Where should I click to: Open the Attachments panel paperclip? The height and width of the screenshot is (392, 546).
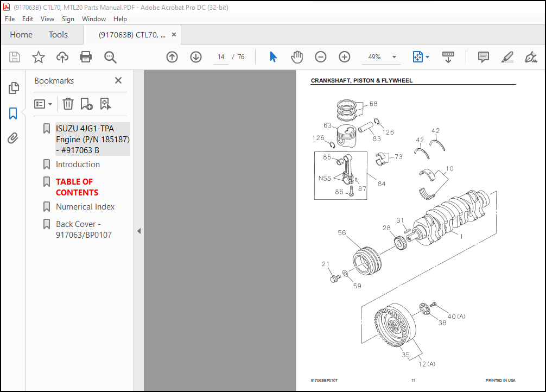point(13,138)
